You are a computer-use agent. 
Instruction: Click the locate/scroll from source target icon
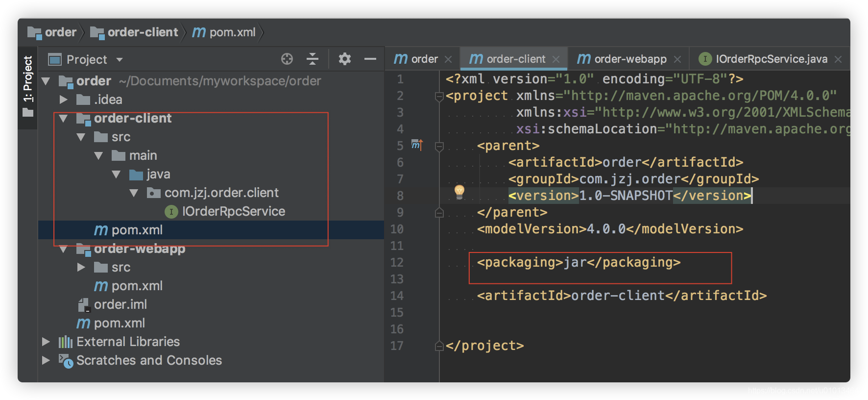click(287, 59)
